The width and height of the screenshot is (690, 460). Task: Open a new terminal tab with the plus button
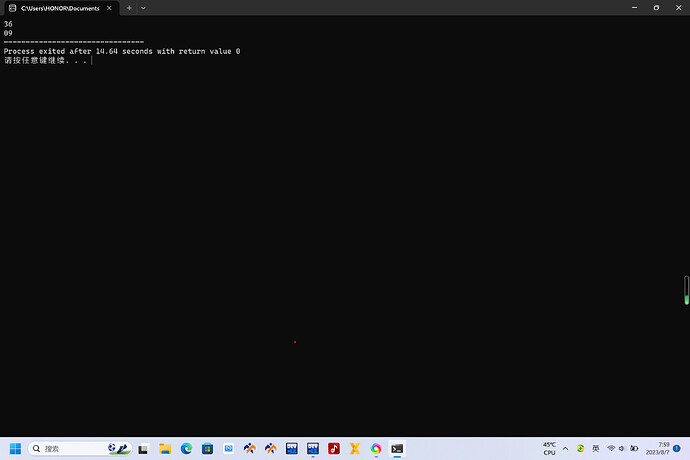[x=129, y=8]
